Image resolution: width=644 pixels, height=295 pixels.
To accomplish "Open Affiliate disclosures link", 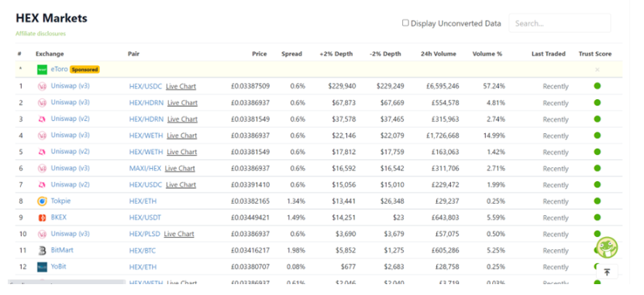I will (40, 33).
